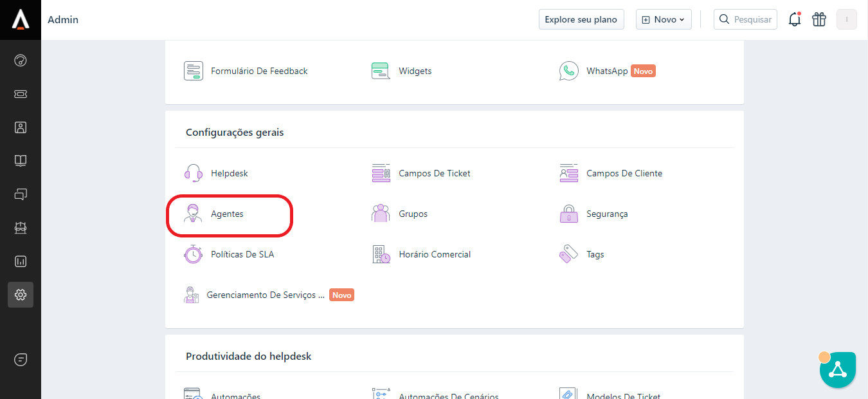Open the Segurança padlock icon
Screen dimensions: 868x399
point(568,214)
